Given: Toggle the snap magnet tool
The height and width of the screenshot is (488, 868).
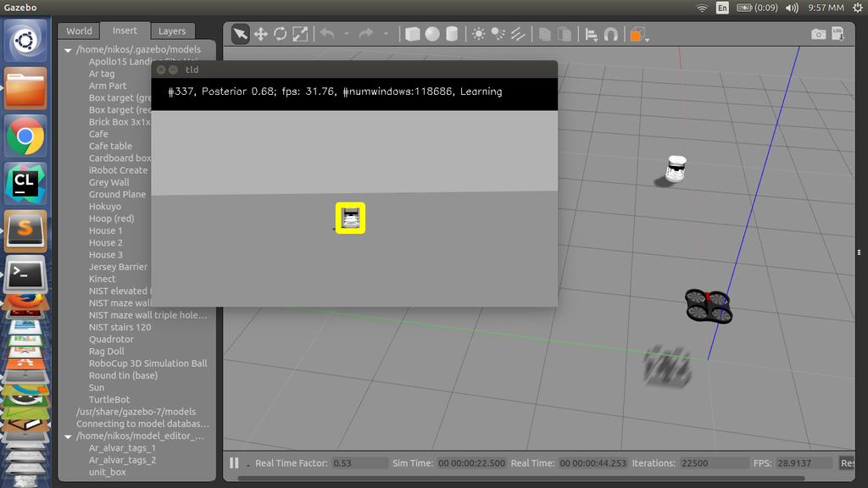Looking at the screenshot, I should 610,34.
